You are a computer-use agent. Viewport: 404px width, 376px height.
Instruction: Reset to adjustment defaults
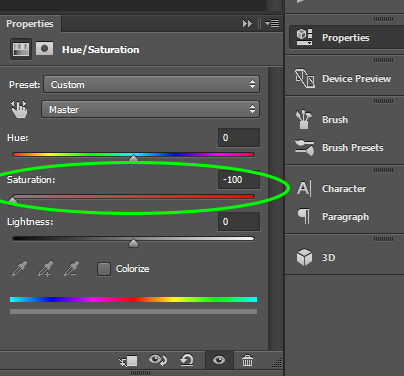187,360
